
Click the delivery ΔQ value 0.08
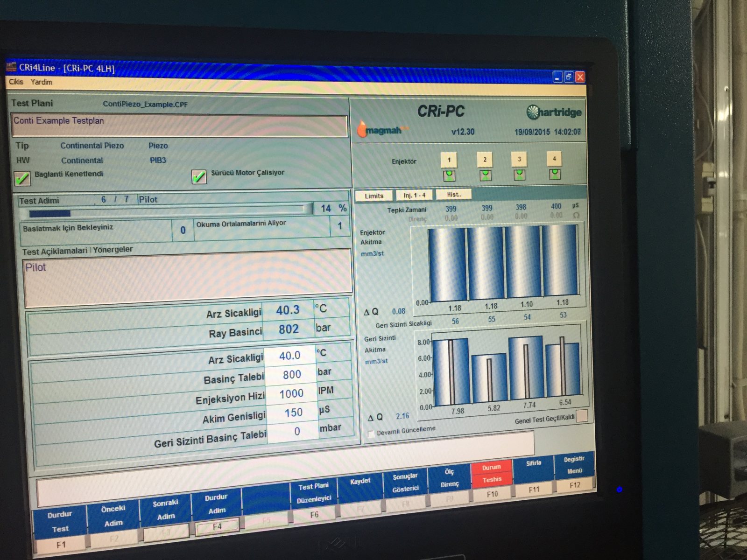tap(398, 311)
